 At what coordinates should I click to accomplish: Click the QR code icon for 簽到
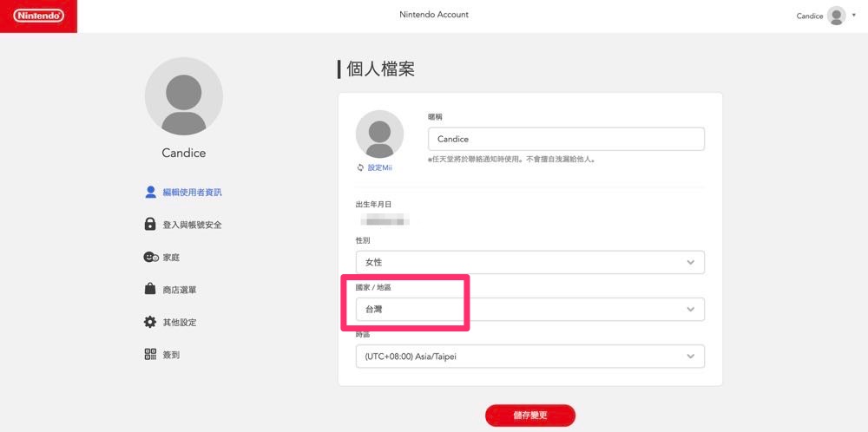click(x=150, y=354)
